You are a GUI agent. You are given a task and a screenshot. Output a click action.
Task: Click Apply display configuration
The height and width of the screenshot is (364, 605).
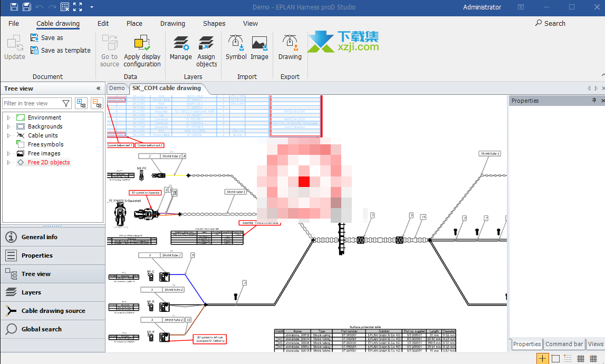[x=142, y=51]
